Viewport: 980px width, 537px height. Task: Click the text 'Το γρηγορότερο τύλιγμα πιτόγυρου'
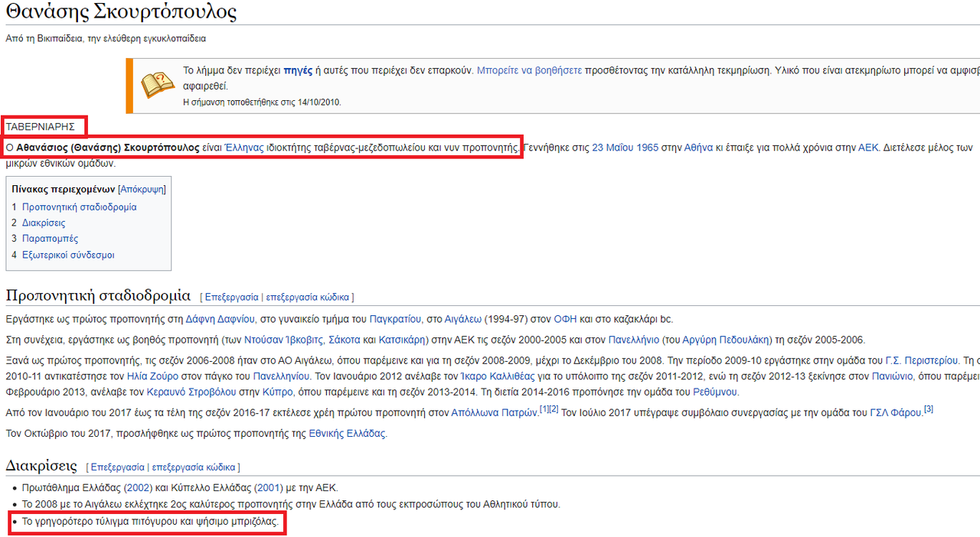click(102, 523)
